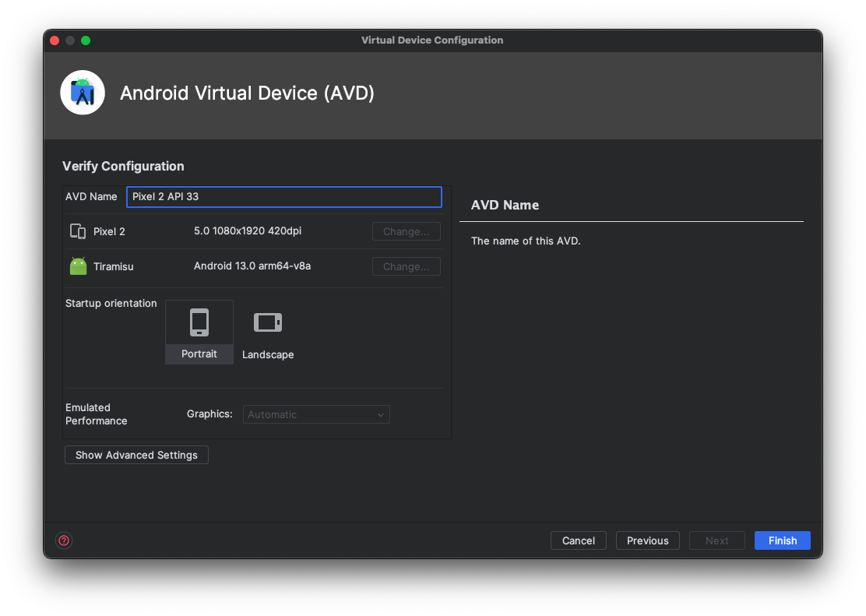Click the 'Graphics:' label

click(x=209, y=414)
